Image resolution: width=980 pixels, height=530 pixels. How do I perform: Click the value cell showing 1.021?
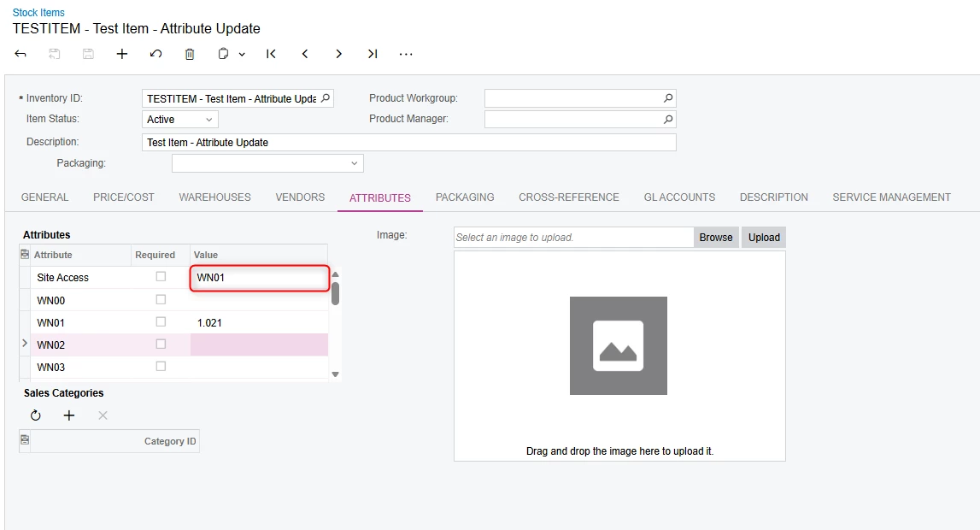(260, 322)
